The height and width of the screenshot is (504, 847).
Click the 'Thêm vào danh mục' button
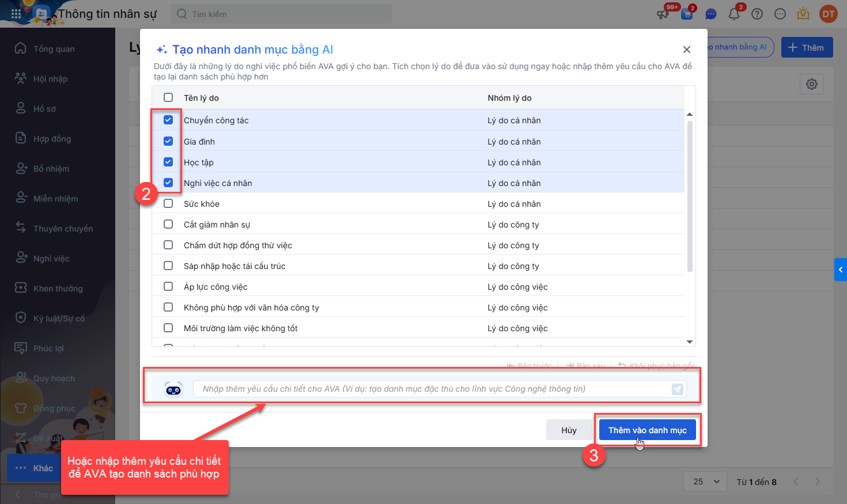647,430
